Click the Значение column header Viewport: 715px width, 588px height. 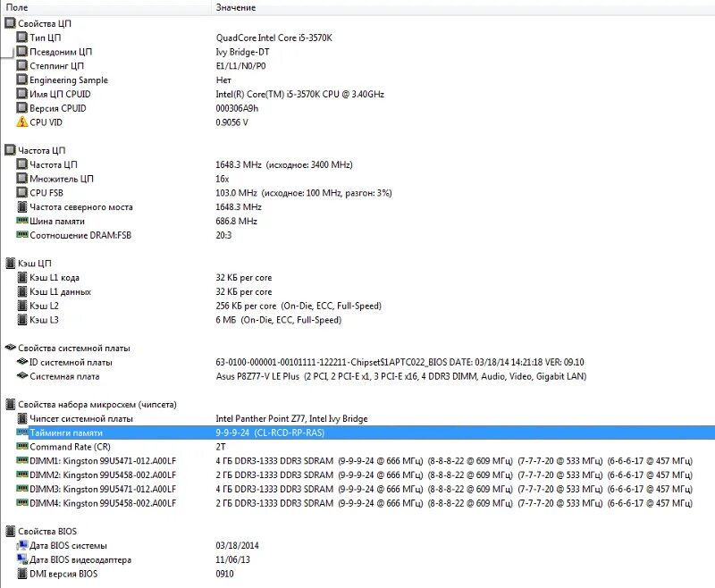coord(463,7)
